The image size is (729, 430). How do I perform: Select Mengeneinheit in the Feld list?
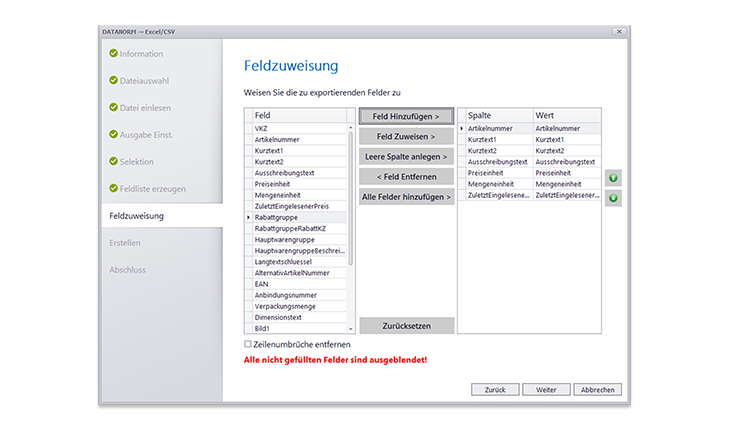point(299,195)
